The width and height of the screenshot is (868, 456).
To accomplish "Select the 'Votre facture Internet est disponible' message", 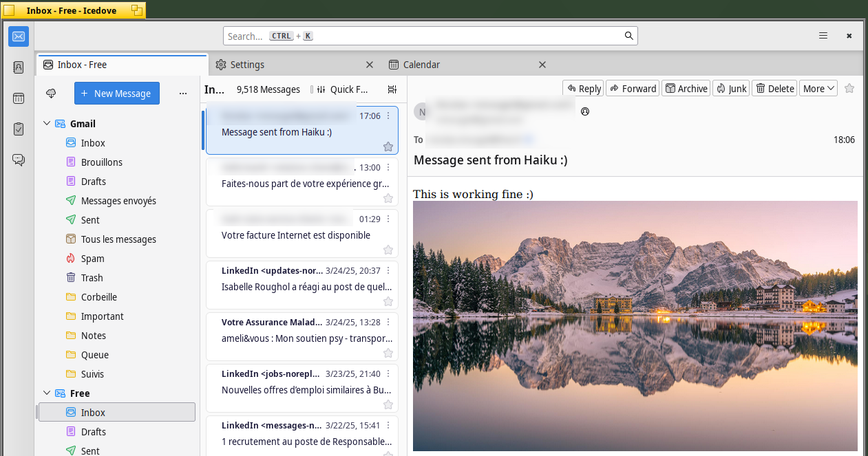I will pos(302,233).
